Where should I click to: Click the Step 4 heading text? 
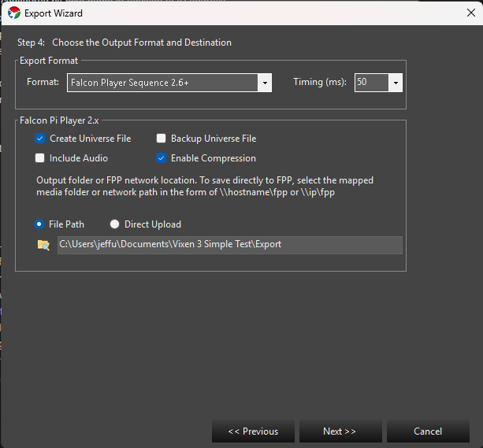[124, 43]
